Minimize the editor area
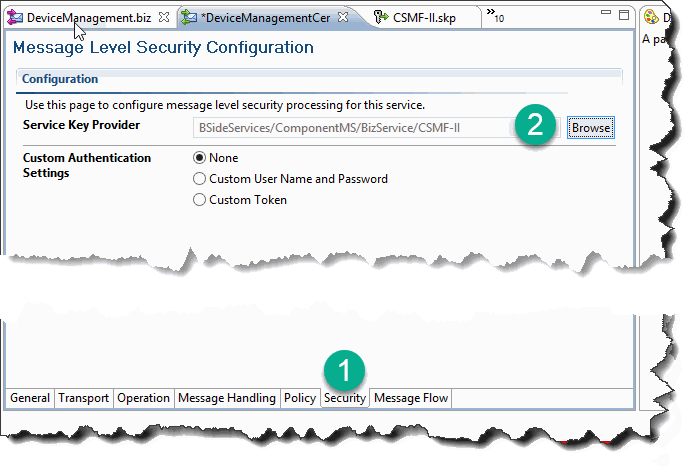 [606, 12]
